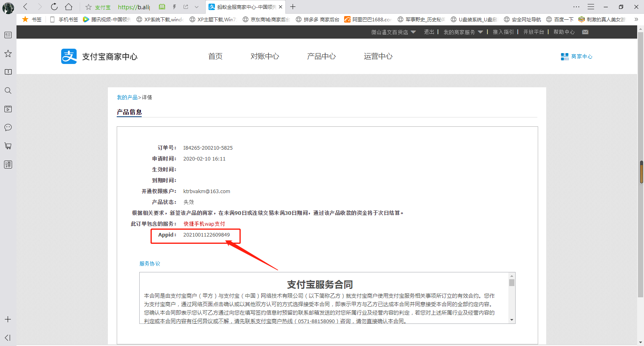This screenshot has height=346, width=644.
Task: Open sidebar shopping cart icon
Action: [x=8, y=146]
